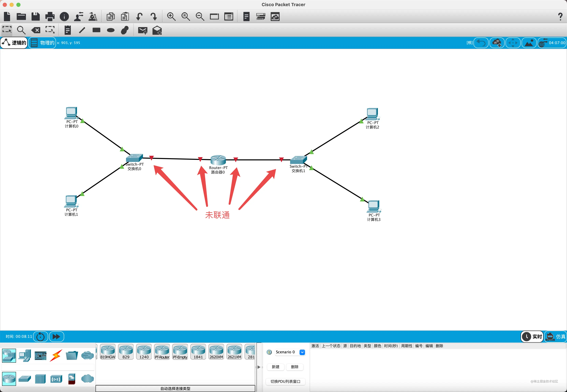
Task: Select the Components category icon
Action: [x=41, y=355]
